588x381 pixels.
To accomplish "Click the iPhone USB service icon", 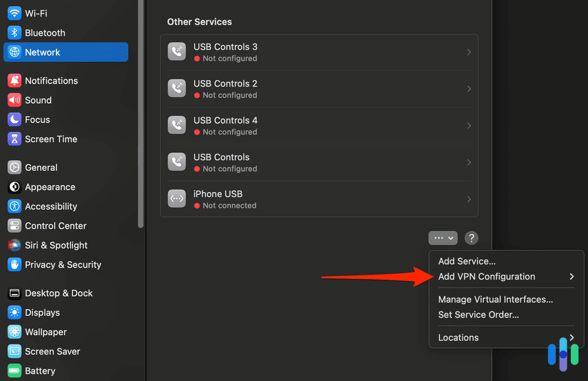I will pos(177,198).
